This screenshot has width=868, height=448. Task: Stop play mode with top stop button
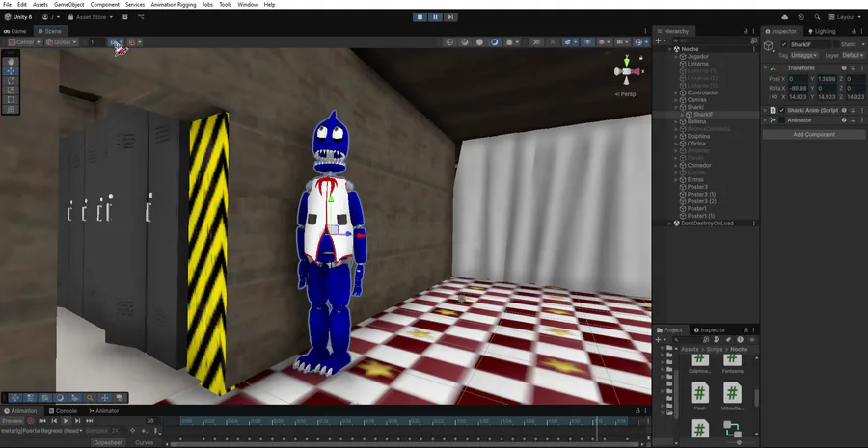[x=420, y=17]
